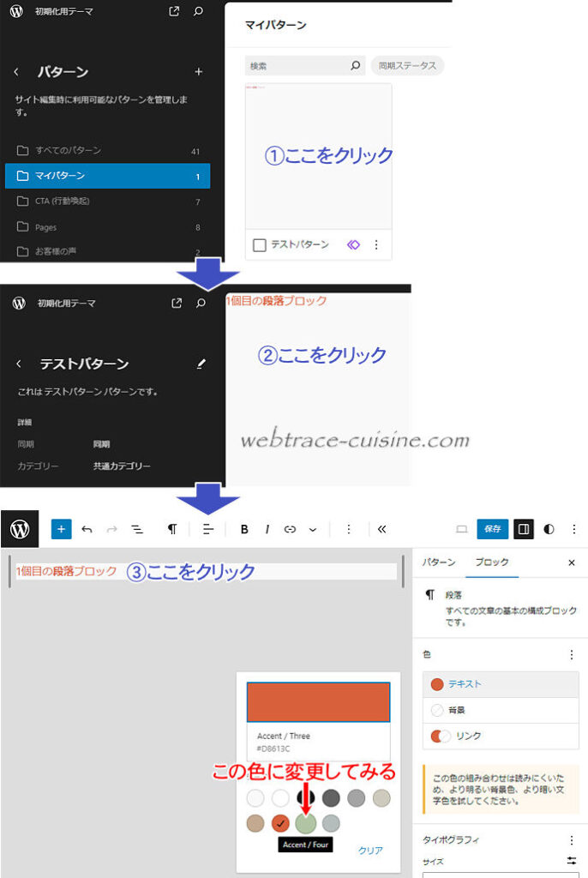This screenshot has width=588, height=878.
Task: Select the テキスト color option
Action: (x=501, y=684)
